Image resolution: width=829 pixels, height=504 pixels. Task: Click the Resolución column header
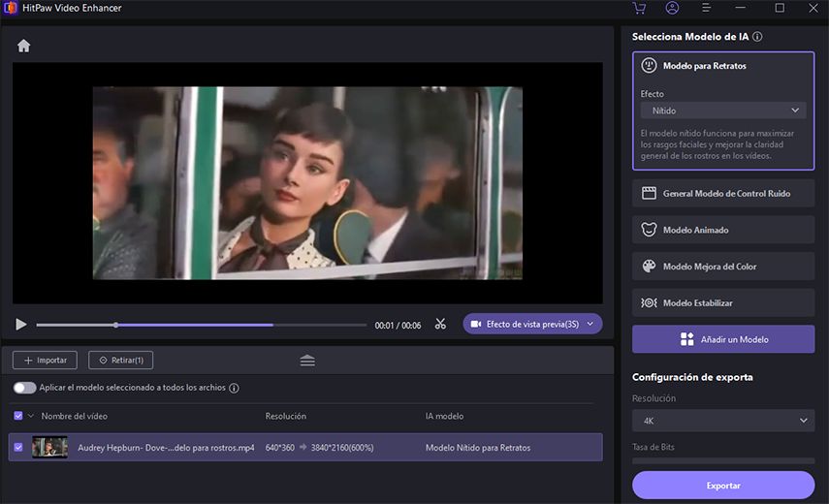(285, 417)
